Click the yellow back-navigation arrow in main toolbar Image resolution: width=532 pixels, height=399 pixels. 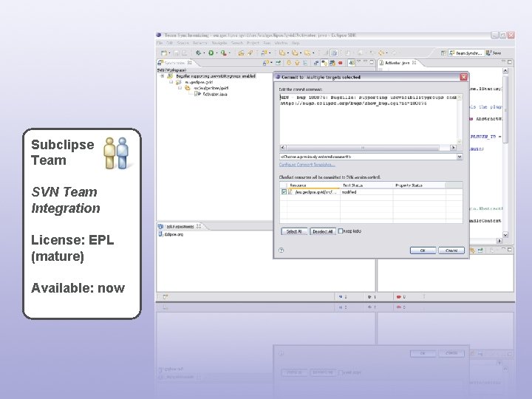click(381, 53)
